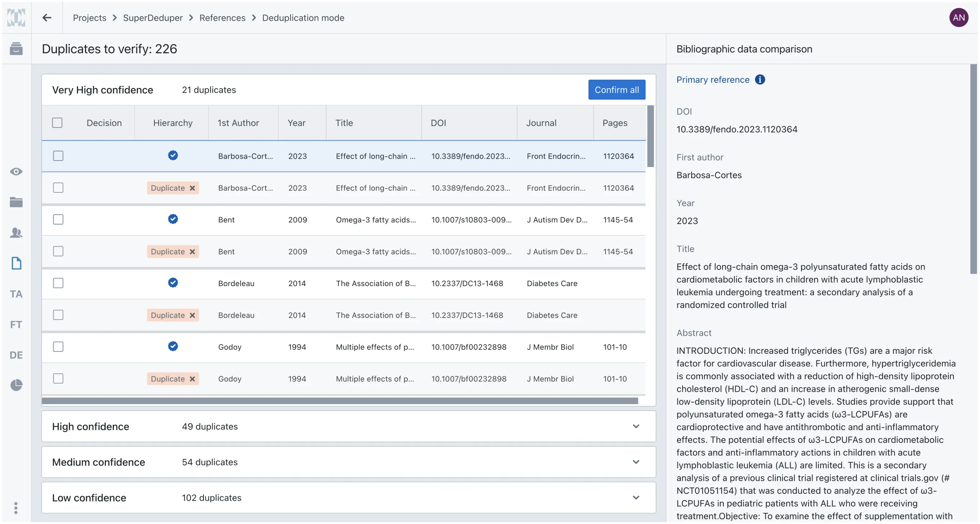980x524 pixels.
Task: Expand the High confidence duplicates section
Action: (636, 426)
